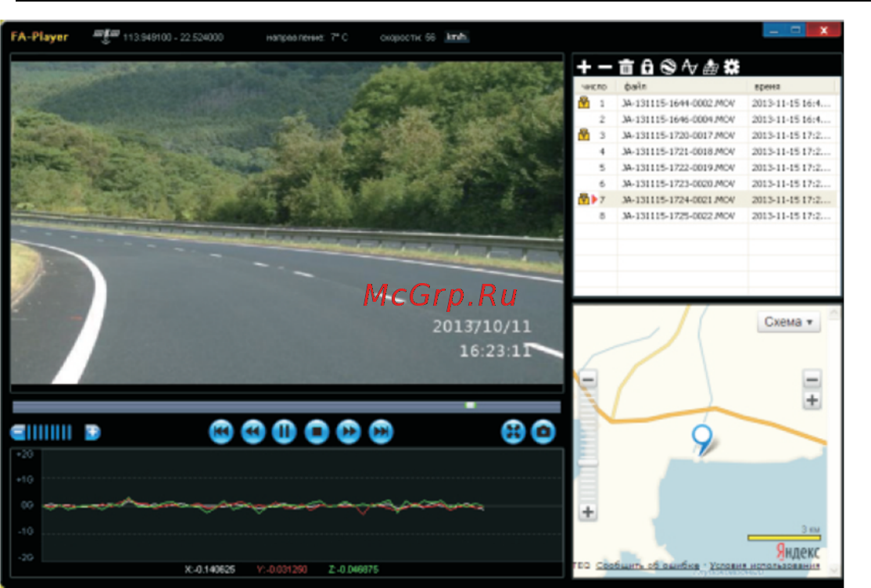The height and width of the screenshot is (588, 871).
Task: Click the lock icon on file row 7
Action: point(583,199)
